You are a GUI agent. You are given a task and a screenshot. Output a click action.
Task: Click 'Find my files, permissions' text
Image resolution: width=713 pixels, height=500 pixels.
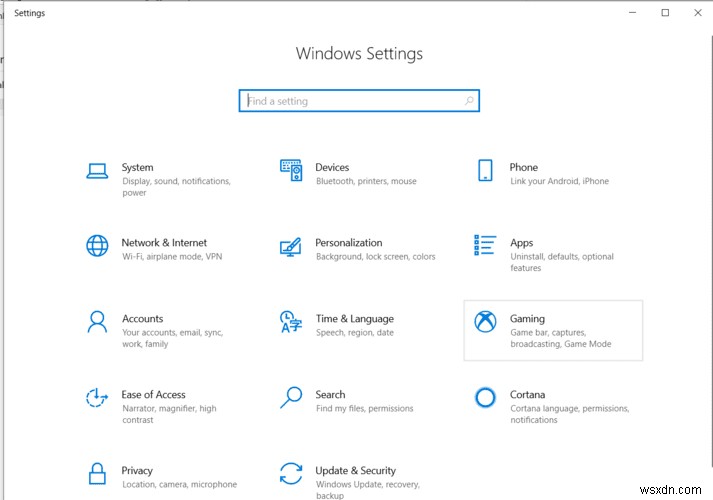click(x=365, y=409)
